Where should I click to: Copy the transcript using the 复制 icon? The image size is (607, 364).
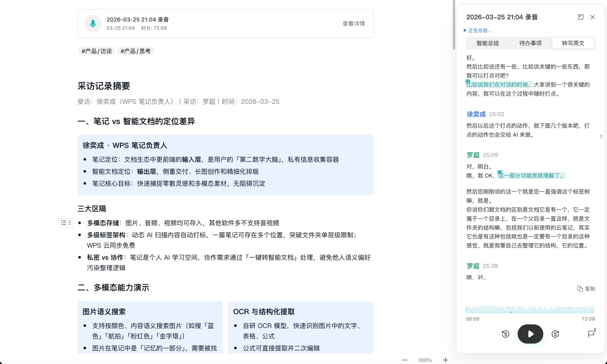pyautogui.click(x=586, y=289)
